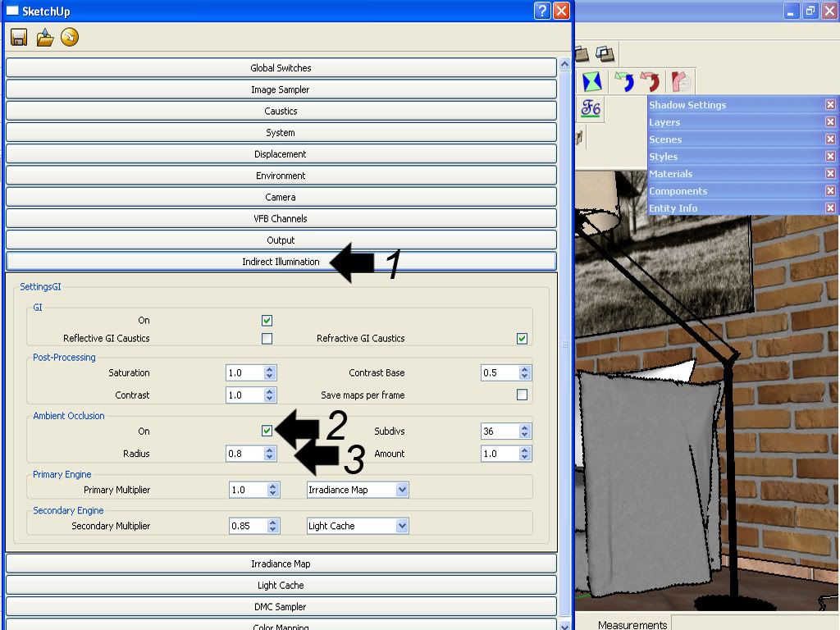Toggle the GI On checkbox
The image size is (840, 630).
tap(267, 321)
